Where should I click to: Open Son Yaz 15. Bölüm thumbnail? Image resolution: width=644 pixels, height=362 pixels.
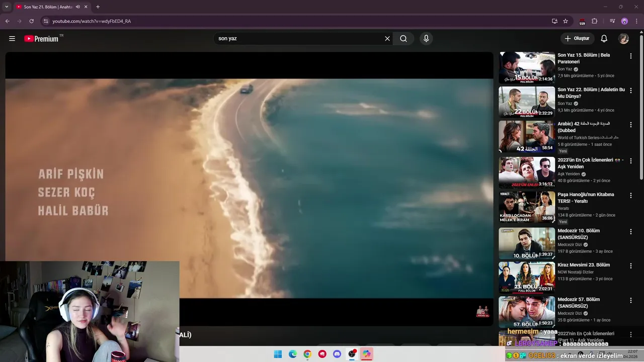pos(527,67)
